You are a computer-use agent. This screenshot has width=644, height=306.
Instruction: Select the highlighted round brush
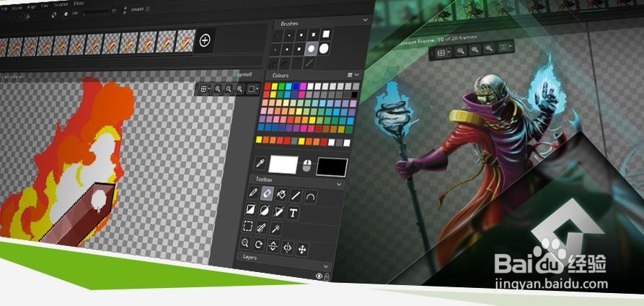tap(312, 49)
